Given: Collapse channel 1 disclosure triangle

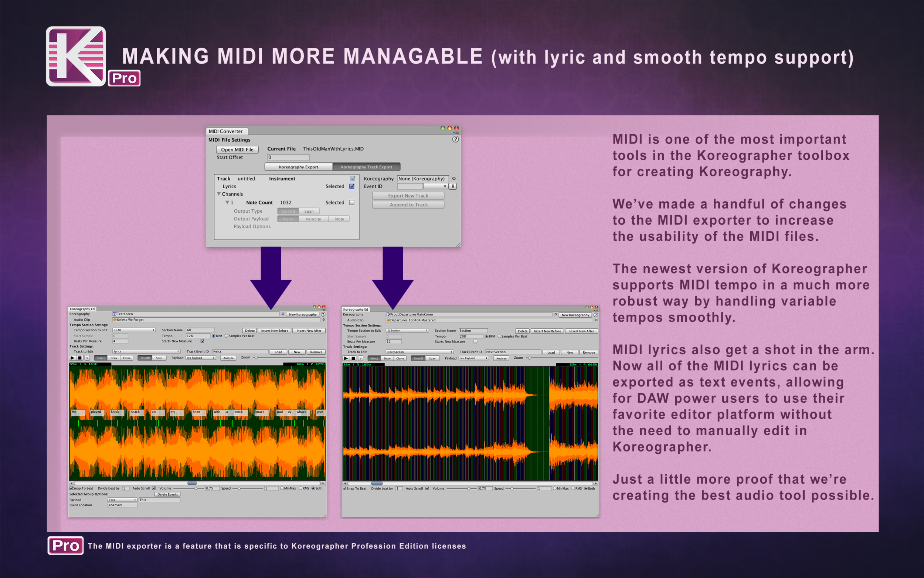Looking at the screenshot, I should tap(227, 202).
